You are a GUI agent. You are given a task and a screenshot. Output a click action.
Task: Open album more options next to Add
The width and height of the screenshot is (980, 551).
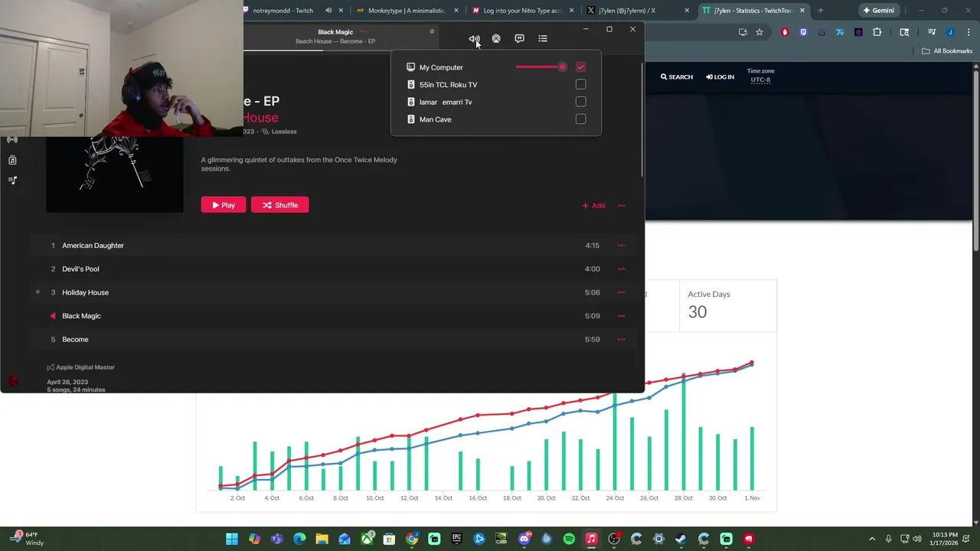[x=621, y=205]
